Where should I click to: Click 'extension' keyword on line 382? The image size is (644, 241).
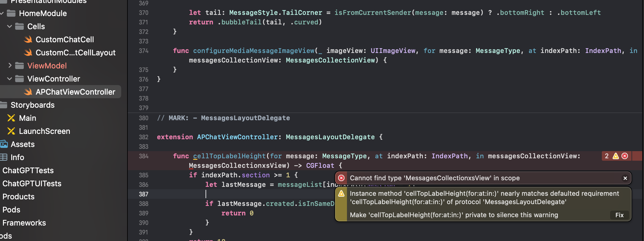(x=175, y=137)
